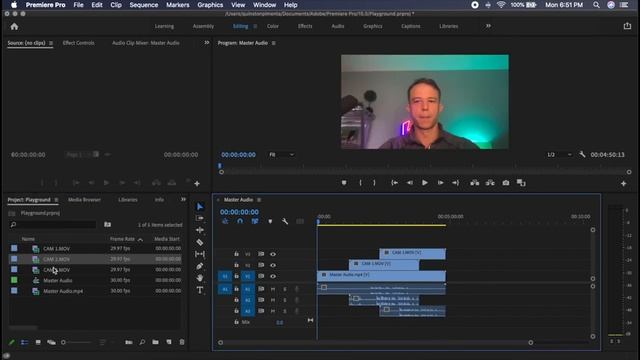Switch to the Color workspace
This screenshot has height=360, width=640.
coord(273,26)
